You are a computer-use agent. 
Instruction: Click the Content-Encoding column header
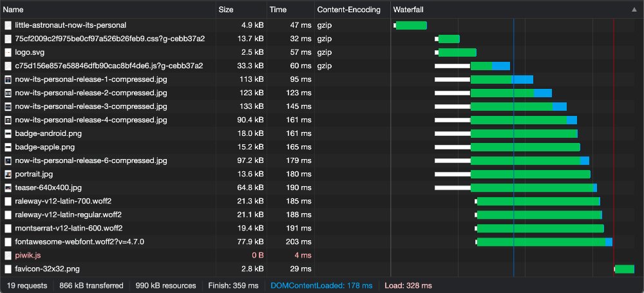(x=352, y=10)
